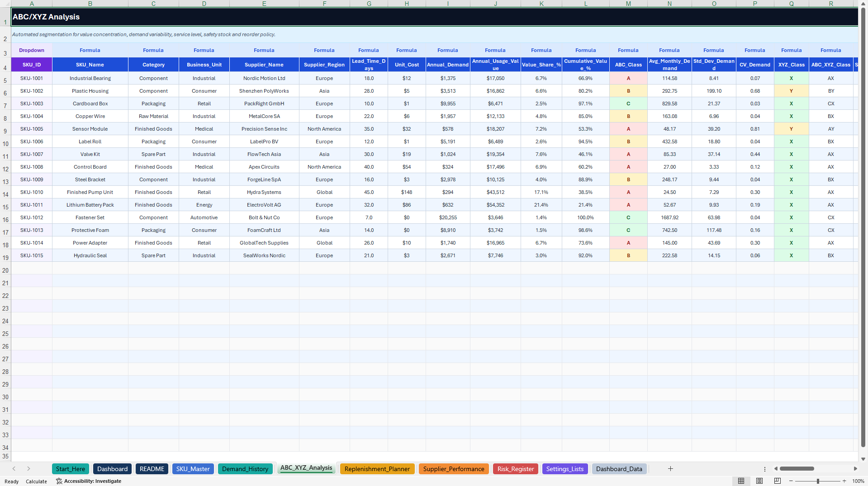Select $54,352 annual usage value cell
The image size is (868, 486).
495,205
